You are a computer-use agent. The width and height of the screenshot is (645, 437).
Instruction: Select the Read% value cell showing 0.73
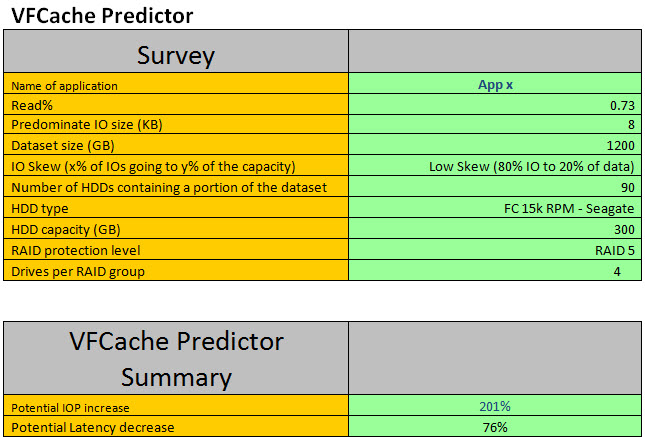pyautogui.click(x=494, y=105)
